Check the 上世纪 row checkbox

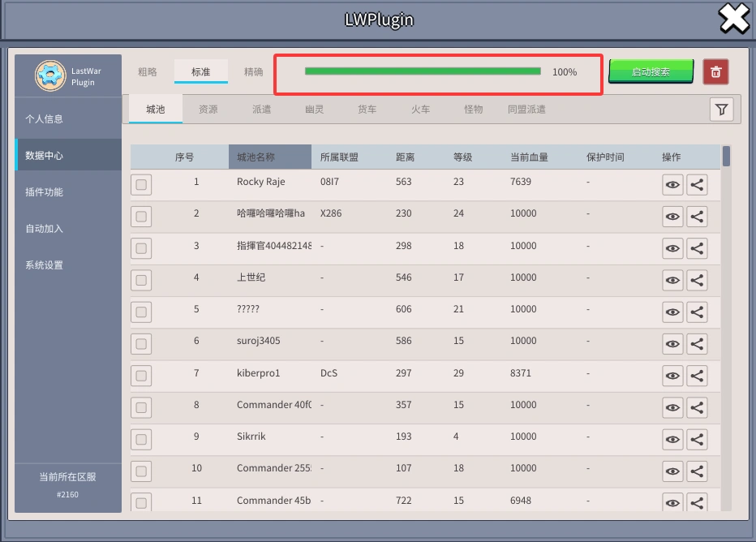[x=141, y=280]
